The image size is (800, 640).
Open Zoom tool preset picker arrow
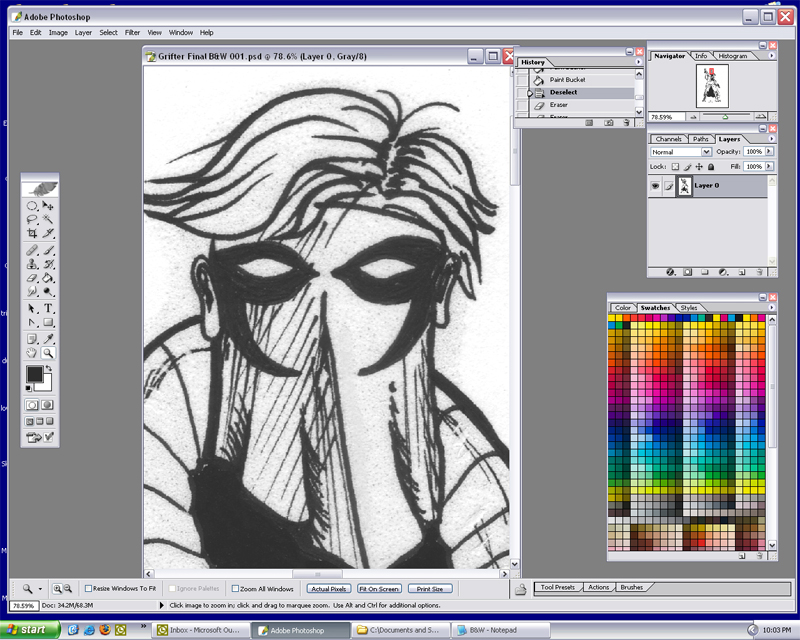(x=40, y=589)
